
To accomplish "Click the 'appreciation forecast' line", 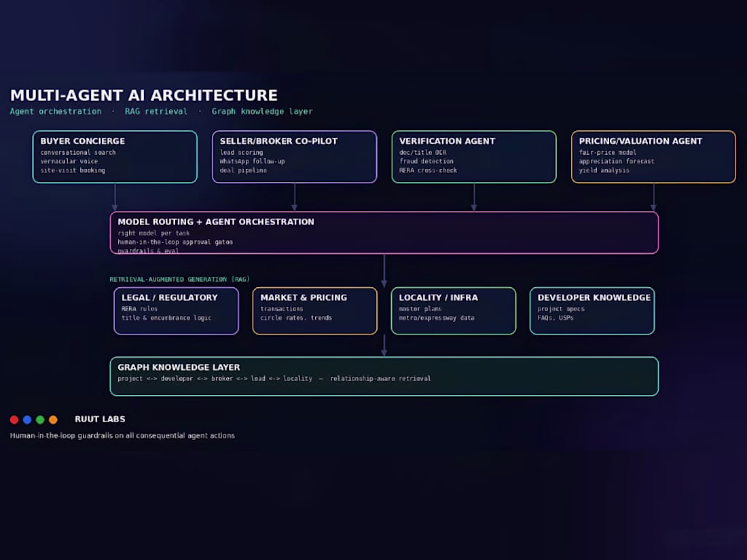I will [617, 162].
